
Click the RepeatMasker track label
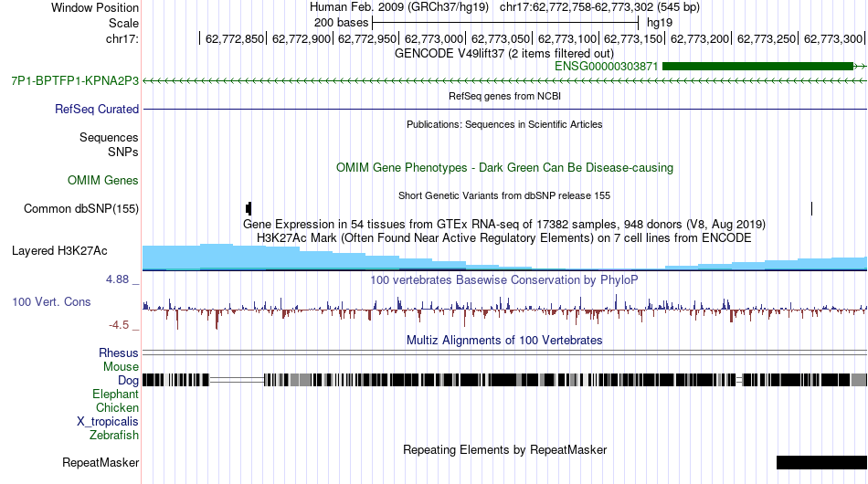(x=101, y=462)
